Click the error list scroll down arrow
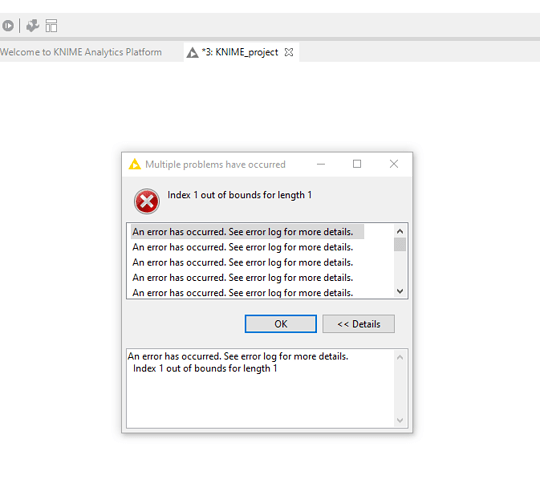The image size is (540, 500). (x=399, y=291)
